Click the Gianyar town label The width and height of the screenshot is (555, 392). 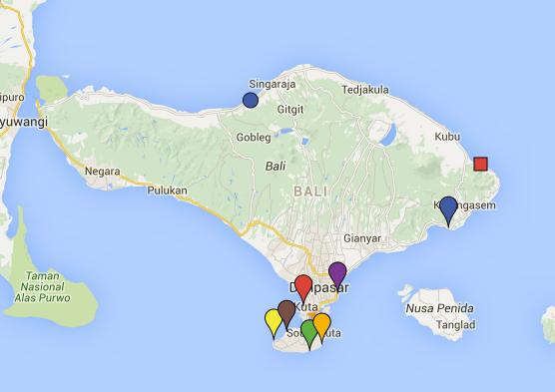point(362,238)
